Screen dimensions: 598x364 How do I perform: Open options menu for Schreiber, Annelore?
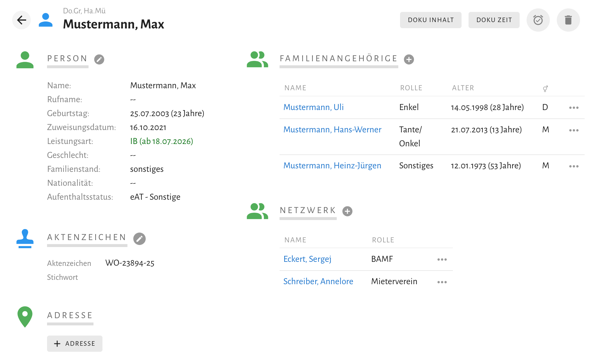coord(442,282)
